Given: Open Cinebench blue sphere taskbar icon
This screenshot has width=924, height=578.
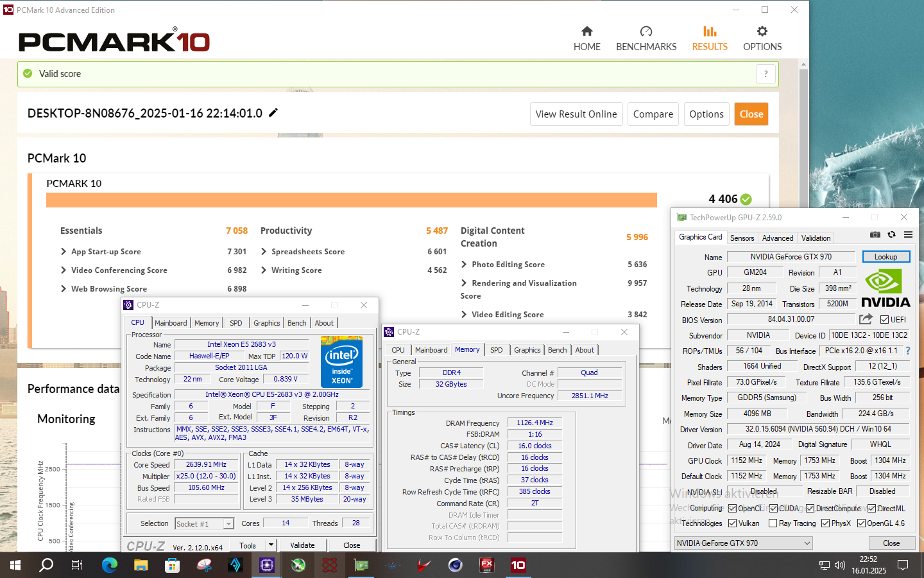Looking at the screenshot, I should (456, 565).
